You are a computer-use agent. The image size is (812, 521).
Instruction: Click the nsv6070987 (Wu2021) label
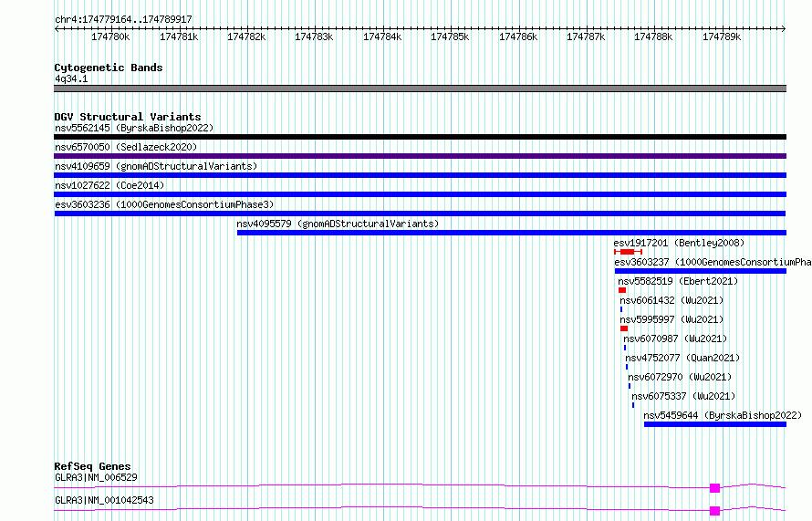click(675, 339)
